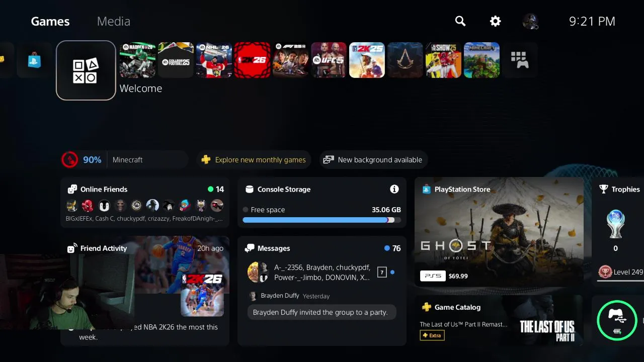644x362 pixels.
Task: Click the 9:21 PM clock
Action: pos(592,21)
